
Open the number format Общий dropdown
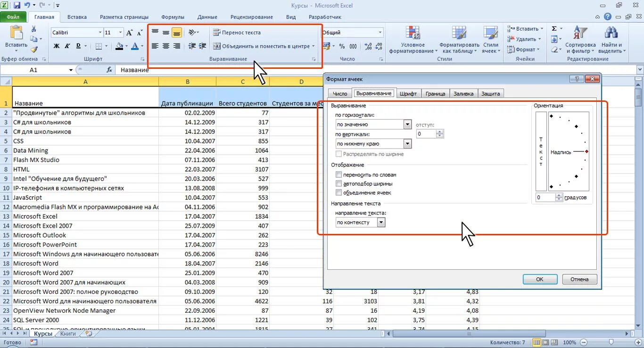(x=380, y=33)
